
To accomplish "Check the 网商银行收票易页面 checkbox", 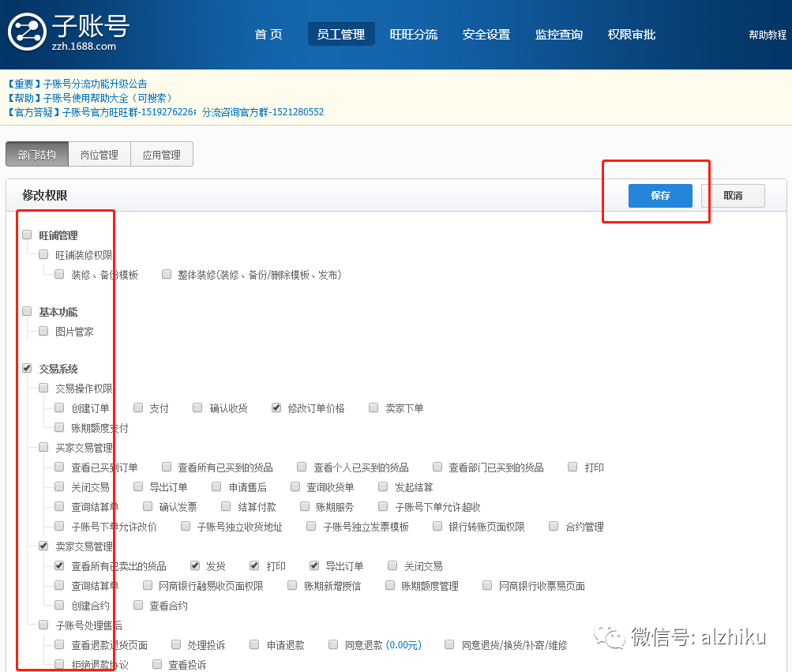I will pos(487,585).
